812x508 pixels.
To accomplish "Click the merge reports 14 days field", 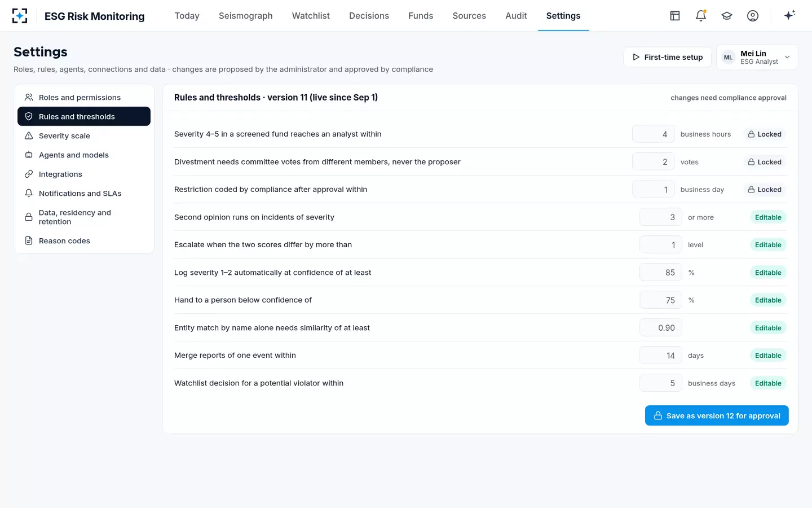I will 660,356.
